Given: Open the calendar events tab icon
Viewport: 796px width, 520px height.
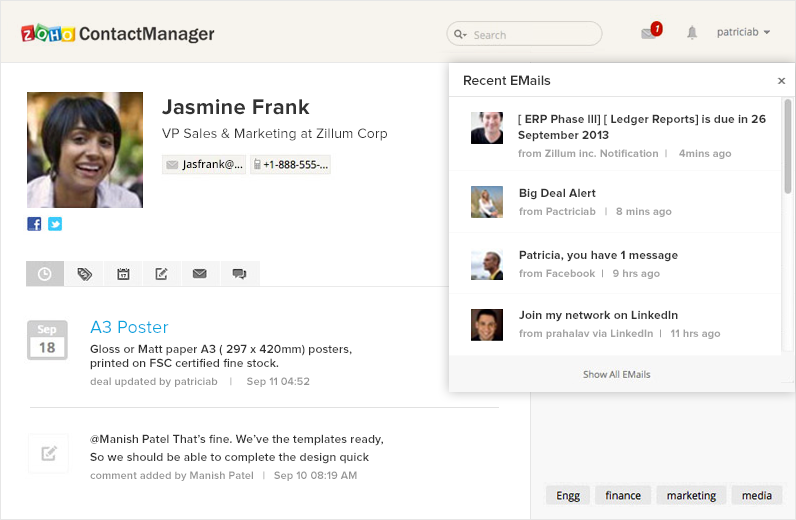Looking at the screenshot, I should point(123,274).
